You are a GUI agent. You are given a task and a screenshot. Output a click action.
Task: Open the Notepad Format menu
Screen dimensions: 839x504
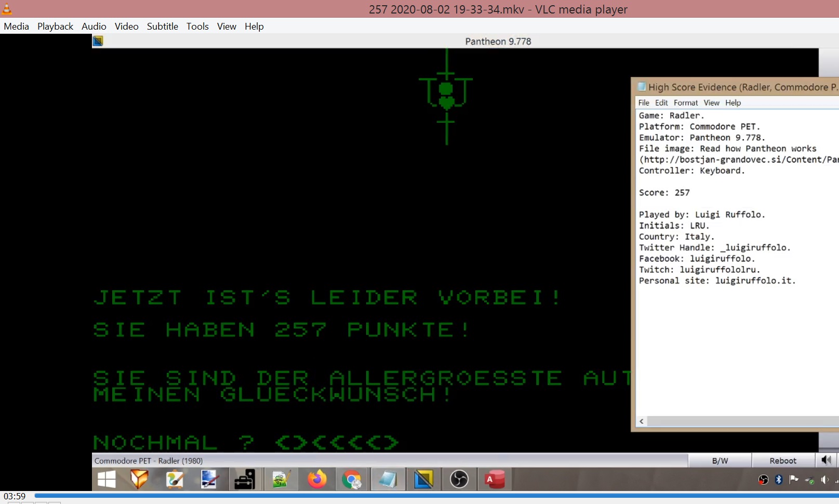[686, 103]
